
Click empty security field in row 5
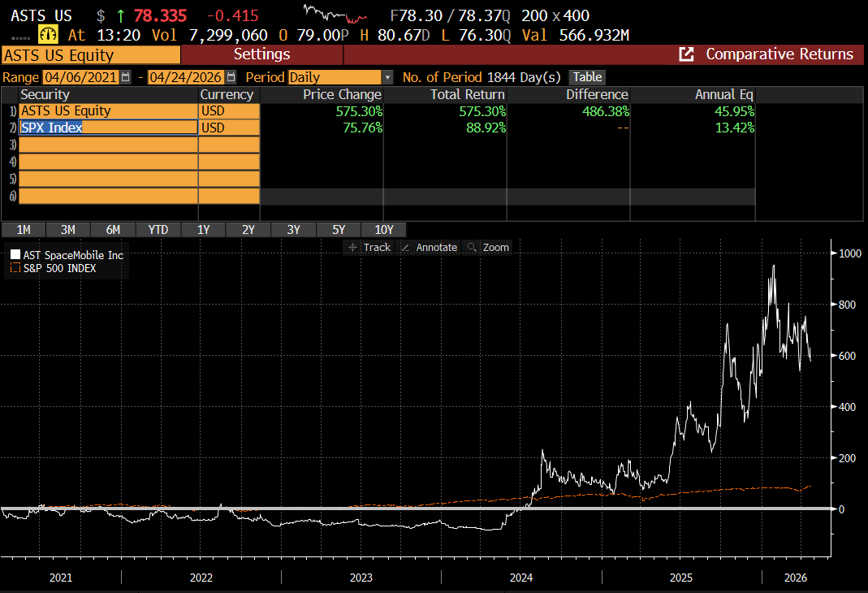click(109, 179)
